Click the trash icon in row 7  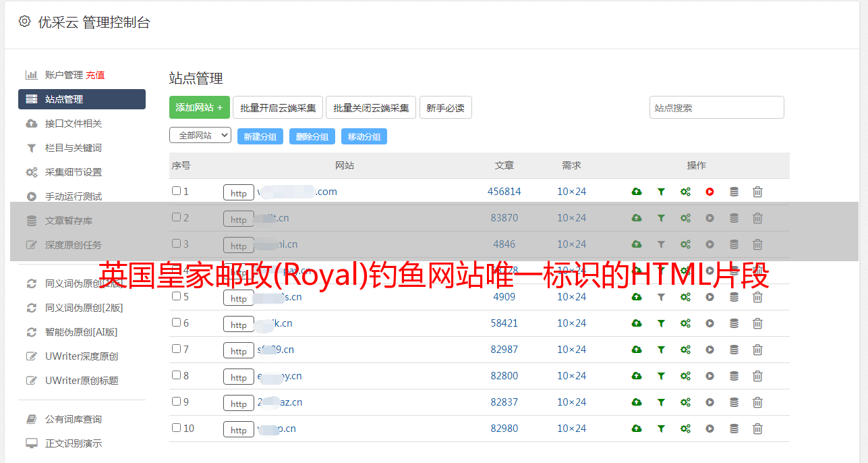pyautogui.click(x=757, y=350)
